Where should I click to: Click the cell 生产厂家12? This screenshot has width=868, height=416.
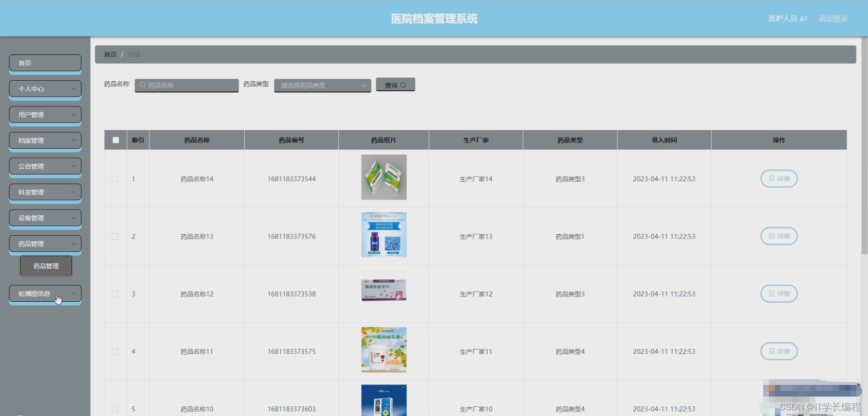476,294
